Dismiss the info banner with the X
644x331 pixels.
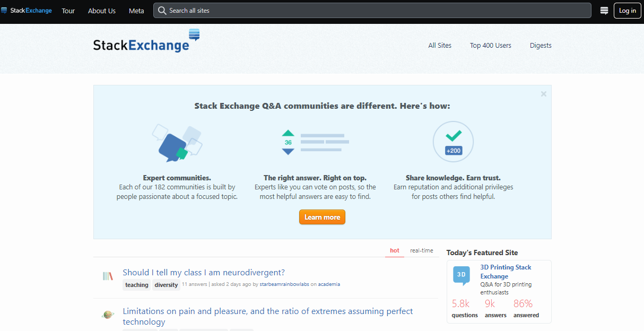coord(543,94)
